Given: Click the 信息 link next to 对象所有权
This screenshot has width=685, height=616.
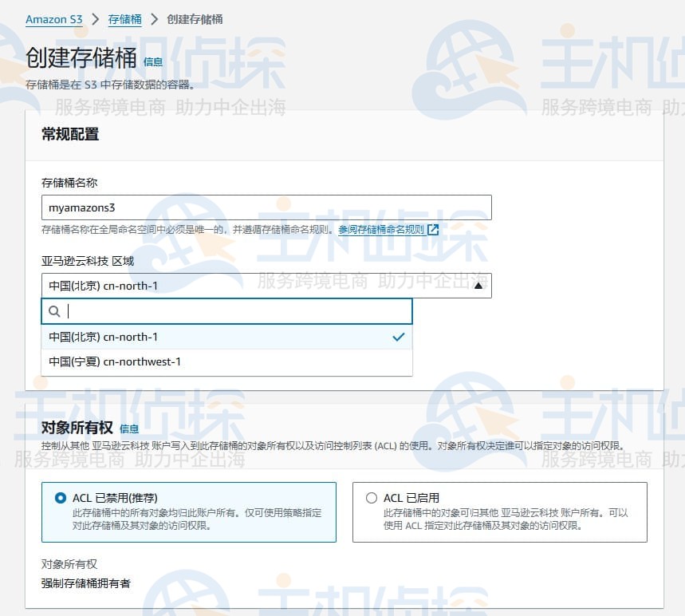Looking at the screenshot, I should (128, 428).
